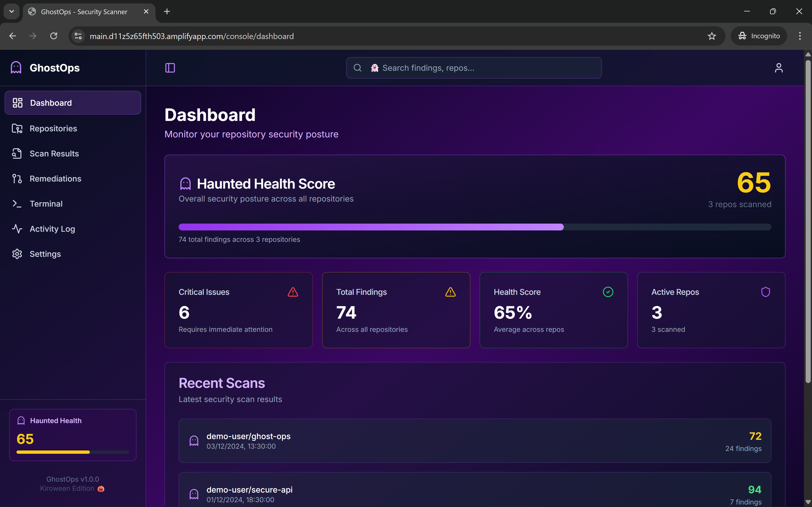
Task: Click the Settings gear icon in sidebar
Action: pyautogui.click(x=17, y=254)
